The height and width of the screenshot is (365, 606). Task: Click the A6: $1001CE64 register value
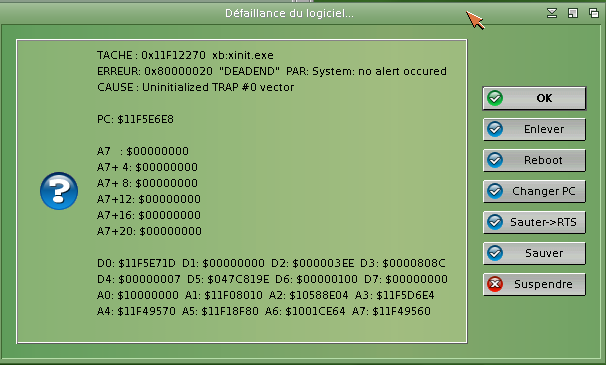click(305, 312)
